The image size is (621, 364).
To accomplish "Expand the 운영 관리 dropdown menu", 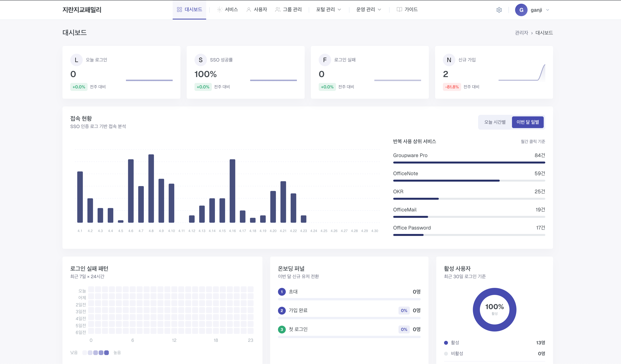I will [369, 9].
